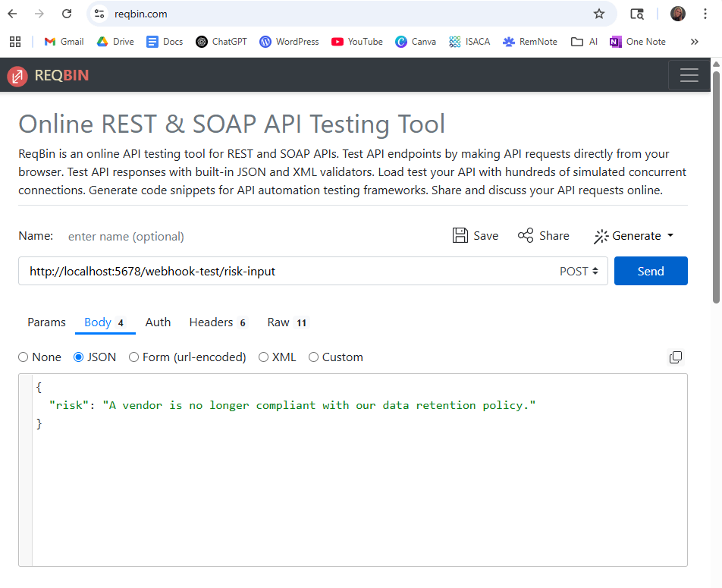The height and width of the screenshot is (588, 722).
Task: Switch to the Raw tab
Action: pyautogui.click(x=287, y=322)
